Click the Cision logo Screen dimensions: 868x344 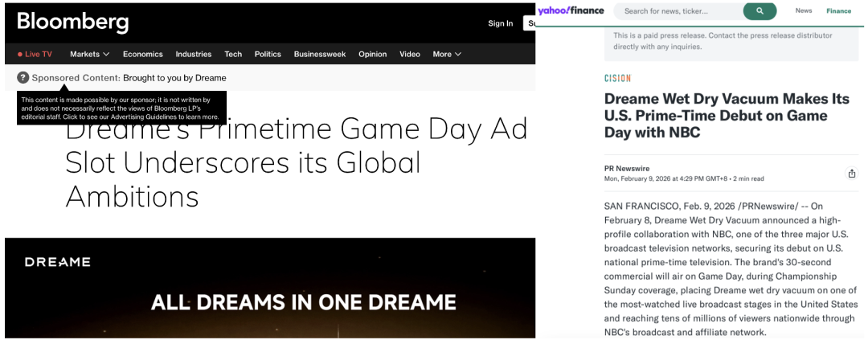click(x=617, y=78)
